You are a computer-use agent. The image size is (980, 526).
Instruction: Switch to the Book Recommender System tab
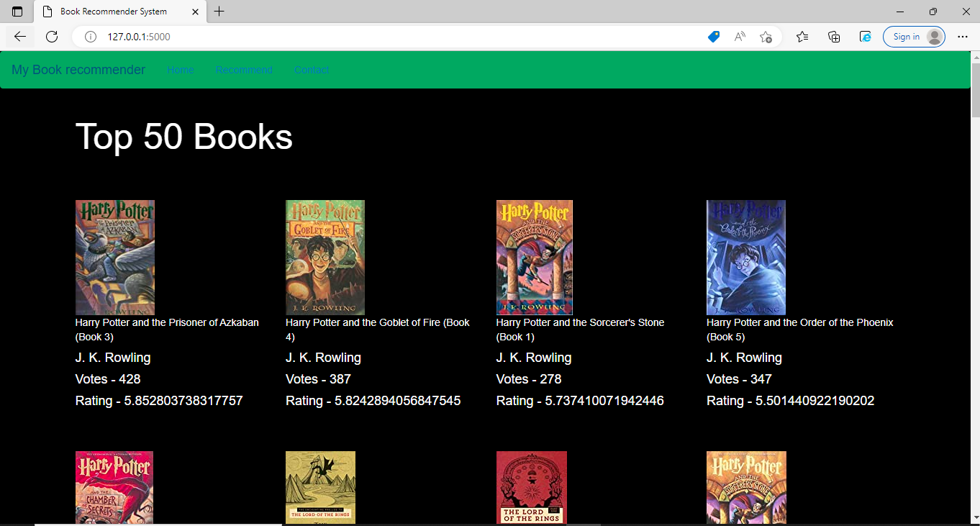click(119, 12)
